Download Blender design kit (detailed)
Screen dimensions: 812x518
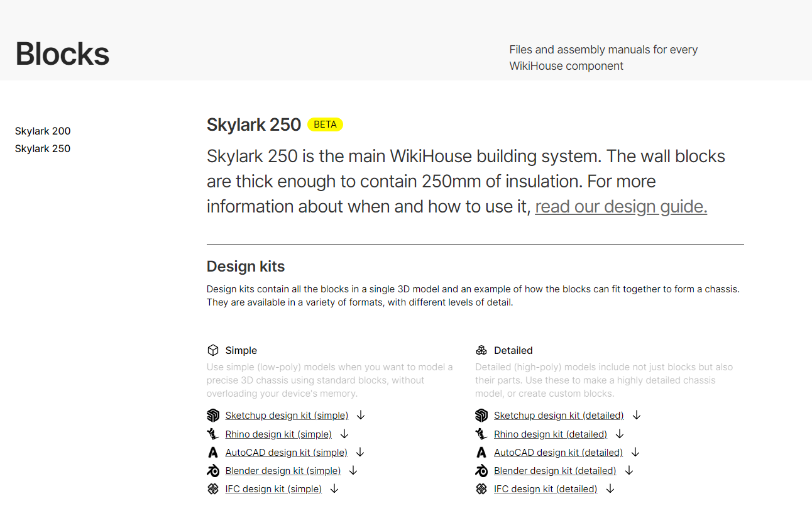555,471
